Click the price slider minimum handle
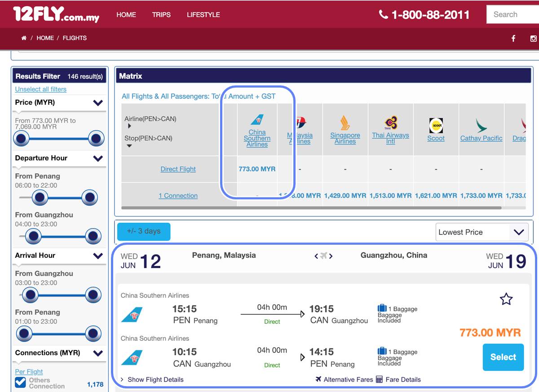Screen dimensions: 539x392 point(22,139)
